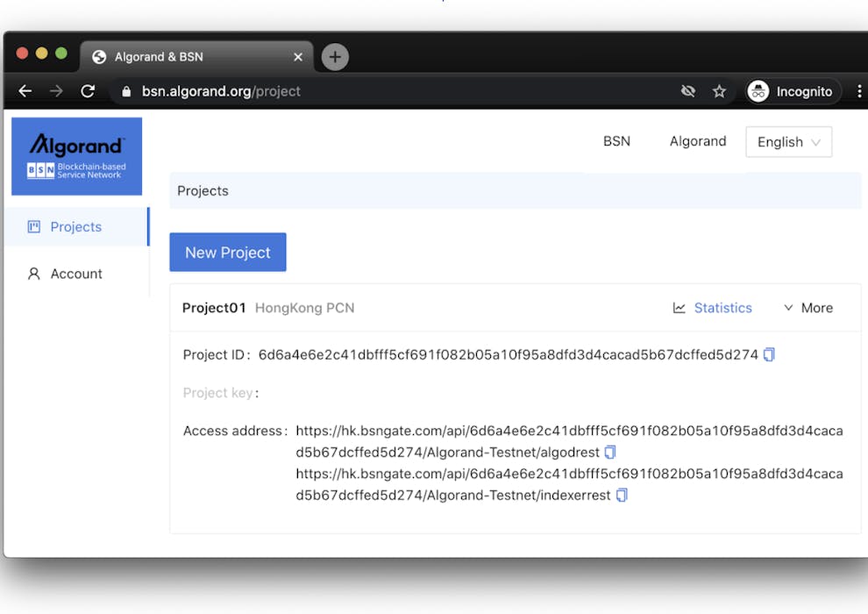View Statistics for Project01
Screen dimensions: 868x614
[723, 308]
